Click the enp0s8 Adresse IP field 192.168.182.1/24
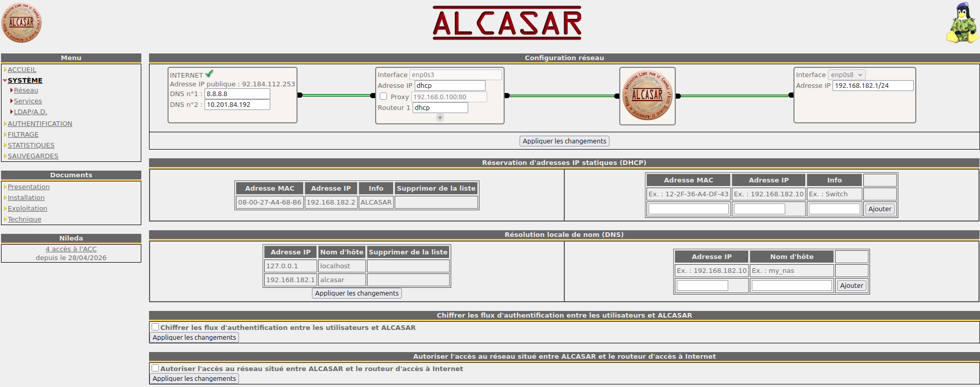 (873, 85)
